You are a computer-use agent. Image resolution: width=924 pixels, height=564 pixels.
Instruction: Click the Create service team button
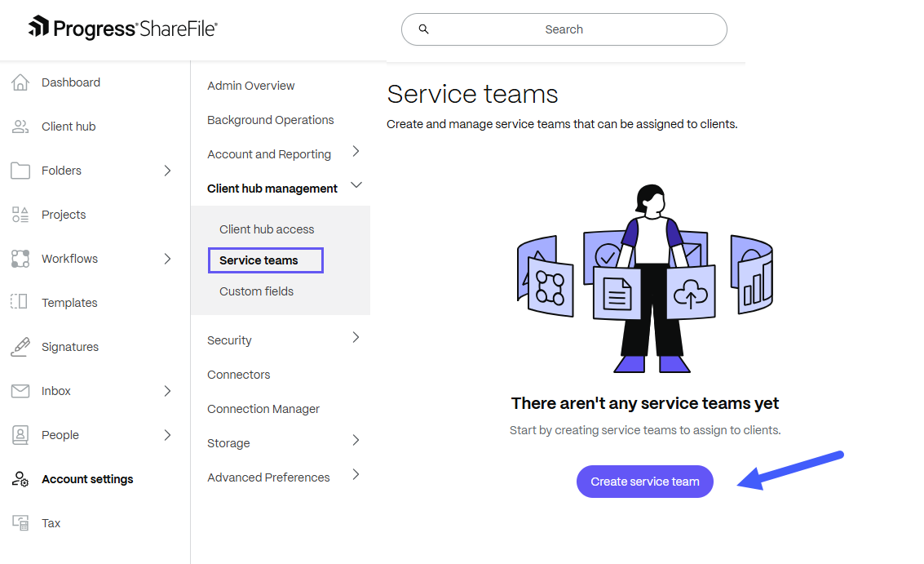(644, 482)
